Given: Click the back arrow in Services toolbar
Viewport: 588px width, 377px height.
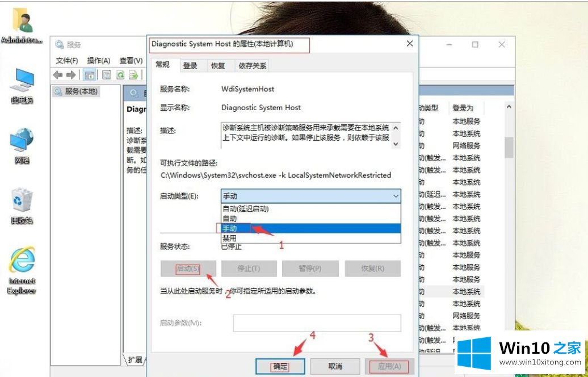Looking at the screenshot, I should pos(57,75).
